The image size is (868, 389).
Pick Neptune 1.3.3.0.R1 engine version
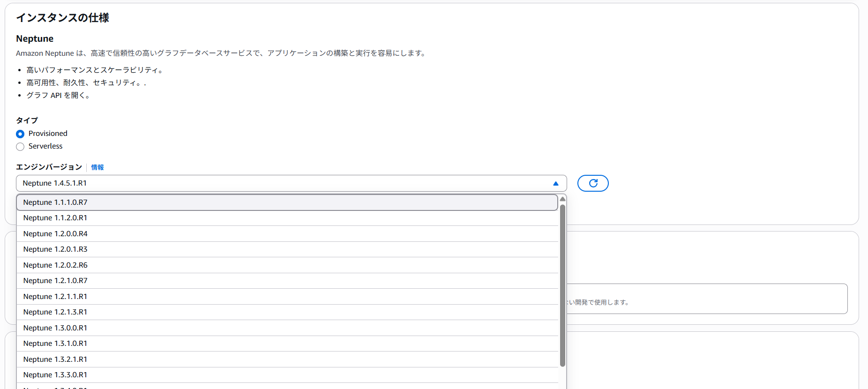pos(287,375)
